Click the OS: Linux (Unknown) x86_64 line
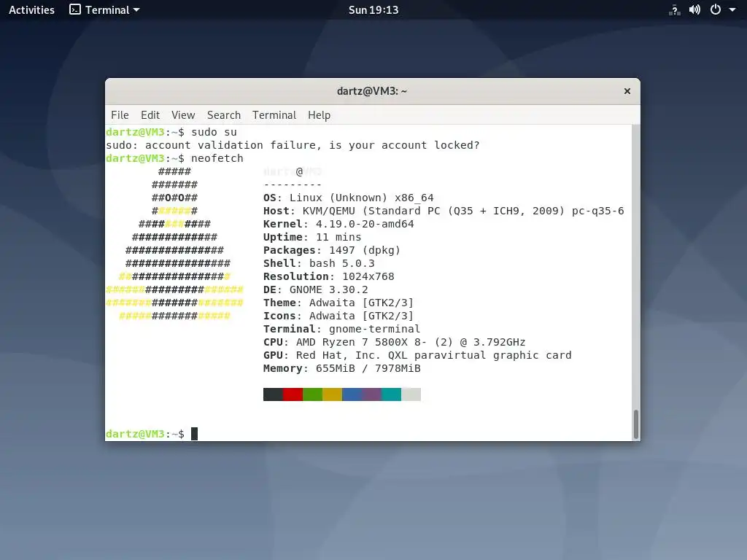 coord(348,198)
